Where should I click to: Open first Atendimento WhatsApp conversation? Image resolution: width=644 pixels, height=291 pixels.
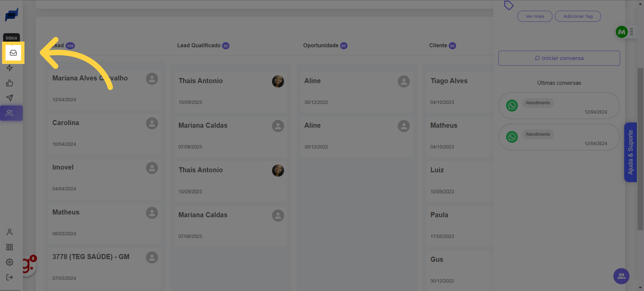click(x=559, y=106)
